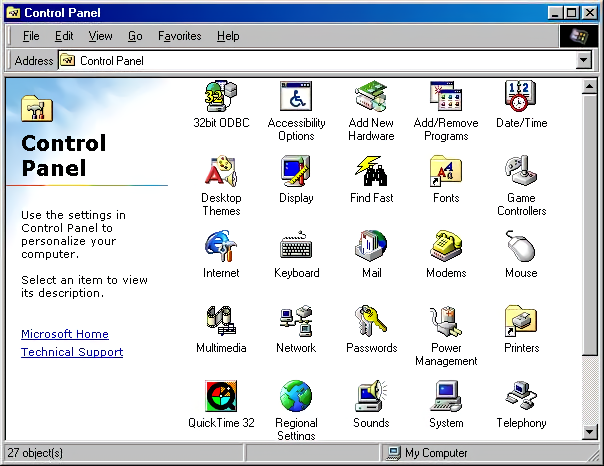Expand the Address bar dropdown arrow
The width and height of the screenshot is (604, 466).
584,61
